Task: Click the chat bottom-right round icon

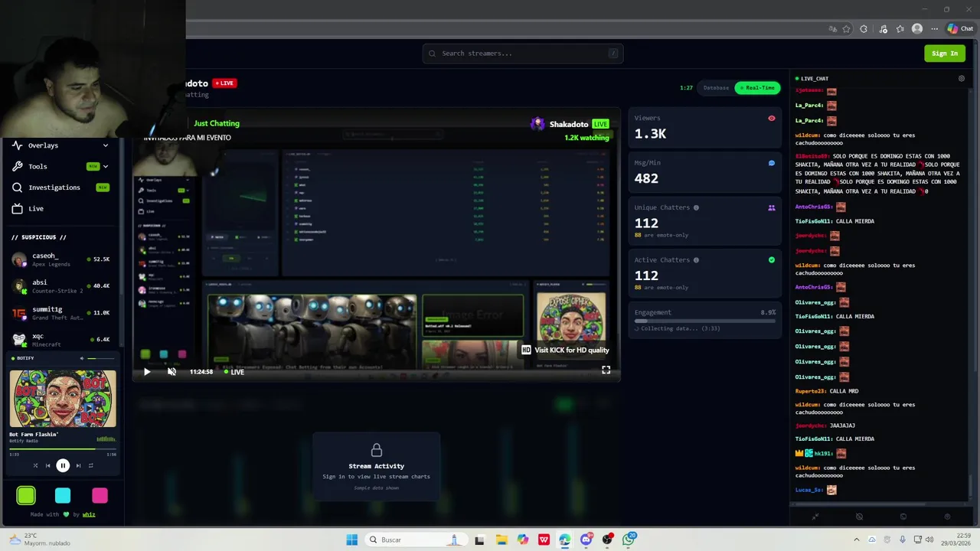Action: pyautogui.click(x=947, y=517)
